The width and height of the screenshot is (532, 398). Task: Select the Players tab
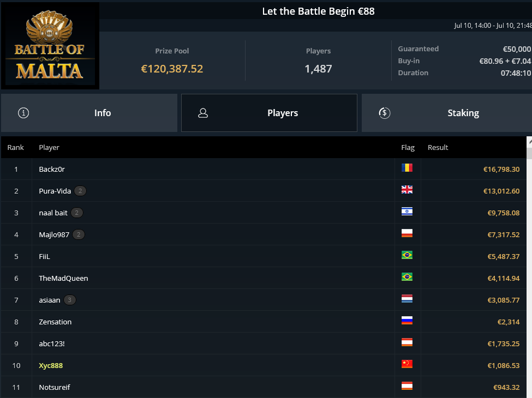pyautogui.click(x=269, y=113)
